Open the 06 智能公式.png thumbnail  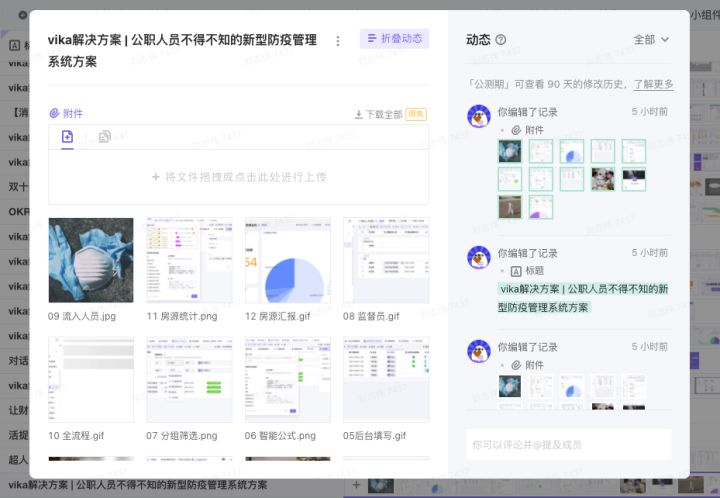click(287, 380)
